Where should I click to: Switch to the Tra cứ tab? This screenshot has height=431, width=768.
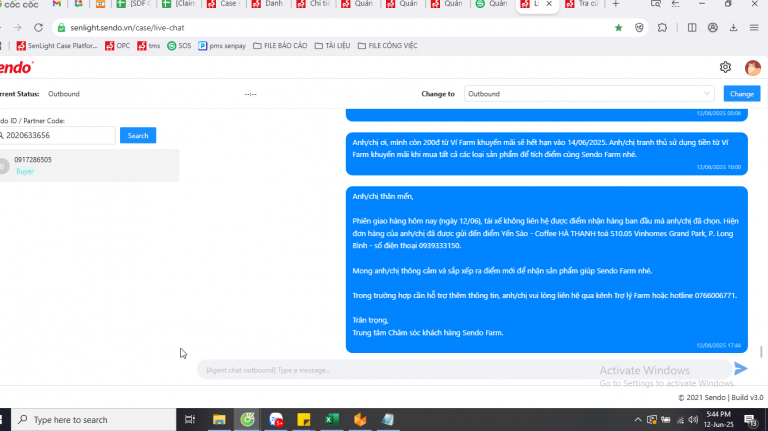583,4
